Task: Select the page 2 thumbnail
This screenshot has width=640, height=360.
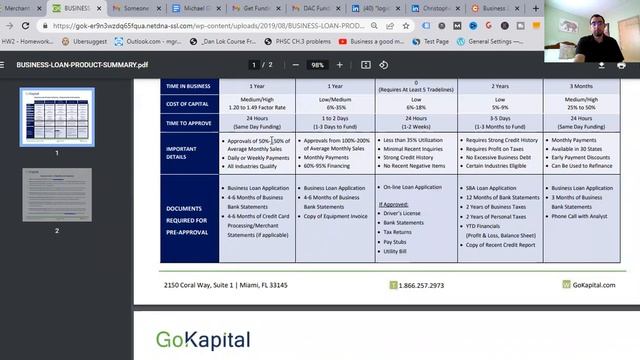Action: tap(57, 195)
